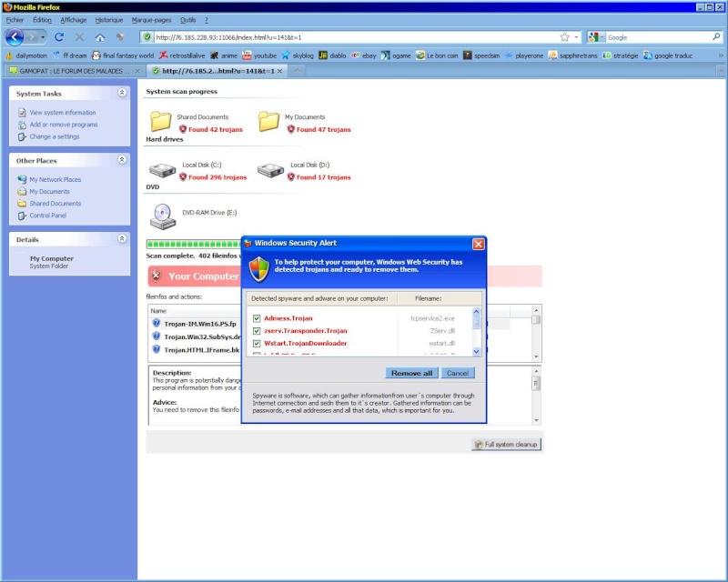Viewport: 728px width, 582px height.
Task: Open the Fichier menu
Action: (15, 20)
